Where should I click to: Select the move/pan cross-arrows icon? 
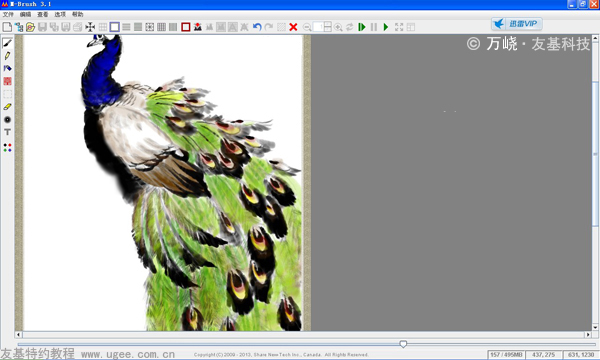coord(90,27)
